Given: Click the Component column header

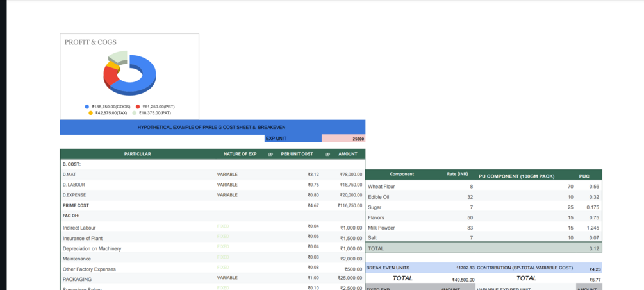Looking at the screenshot, I should [x=402, y=174].
